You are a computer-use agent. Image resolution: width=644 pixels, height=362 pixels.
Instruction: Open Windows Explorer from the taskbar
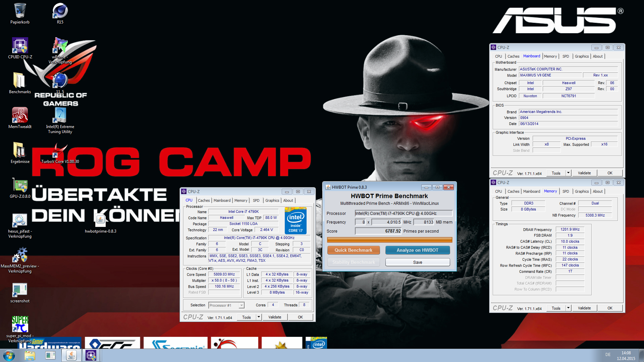point(30,355)
